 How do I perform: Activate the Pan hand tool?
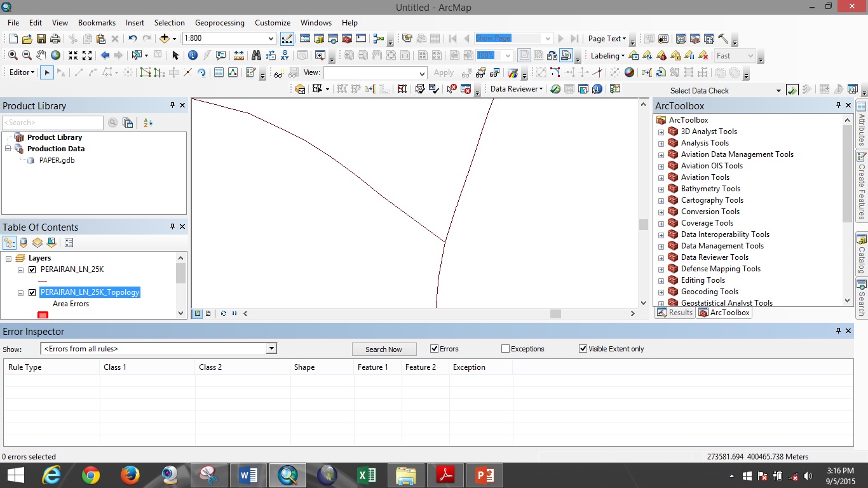tap(41, 55)
